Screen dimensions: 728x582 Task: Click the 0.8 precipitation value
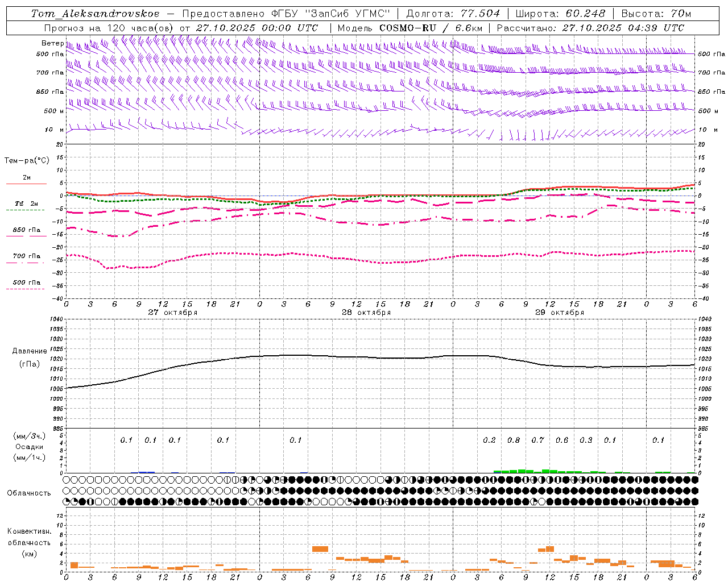(514, 440)
